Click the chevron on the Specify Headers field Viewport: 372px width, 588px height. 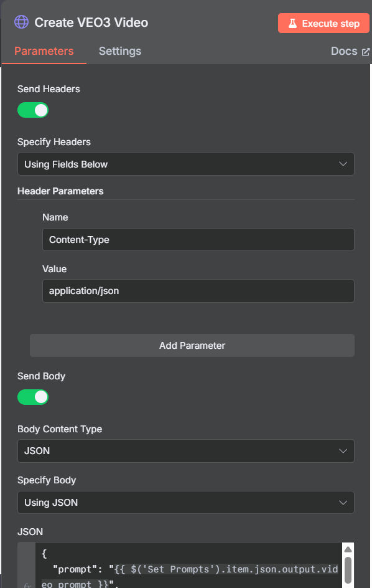tap(343, 163)
